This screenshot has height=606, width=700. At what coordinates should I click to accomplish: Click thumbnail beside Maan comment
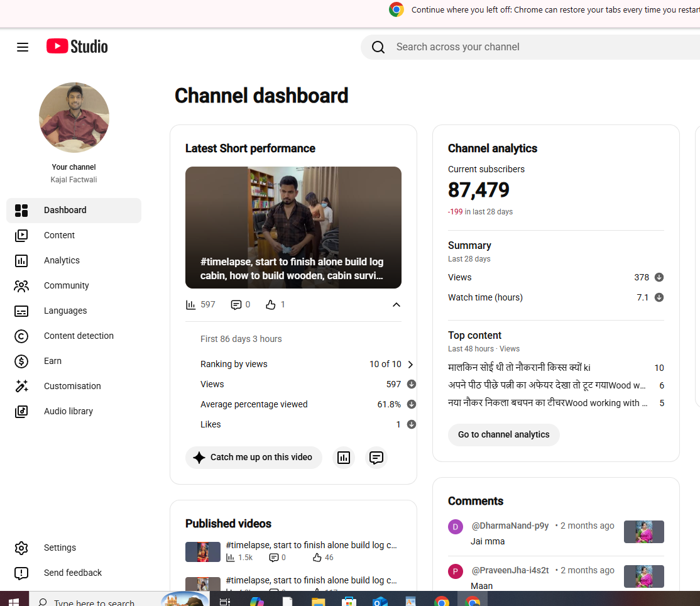[643, 576]
